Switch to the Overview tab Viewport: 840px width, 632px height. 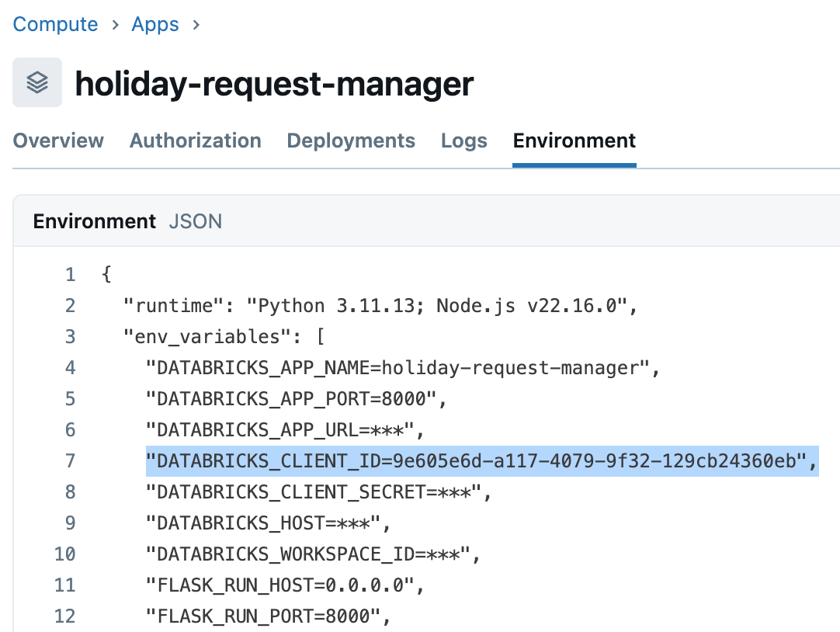click(x=58, y=141)
